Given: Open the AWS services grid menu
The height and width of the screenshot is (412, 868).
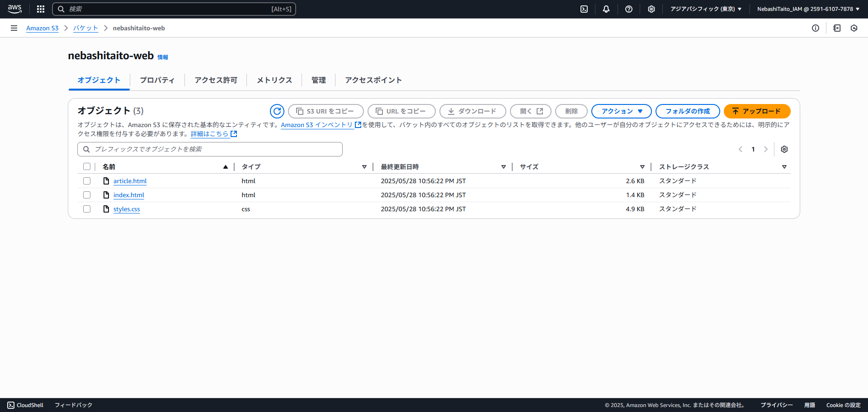Looking at the screenshot, I should tap(41, 9).
